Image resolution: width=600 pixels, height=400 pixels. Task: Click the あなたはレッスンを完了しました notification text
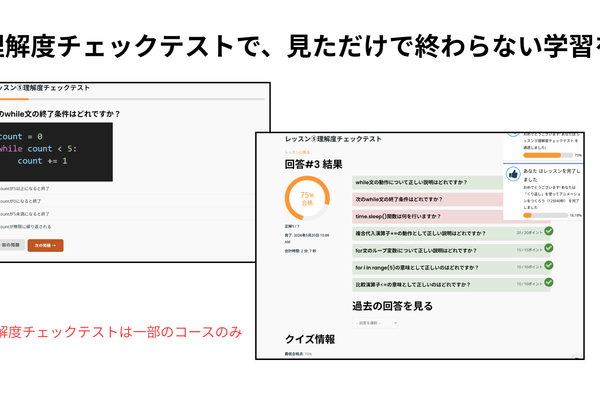point(552,175)
